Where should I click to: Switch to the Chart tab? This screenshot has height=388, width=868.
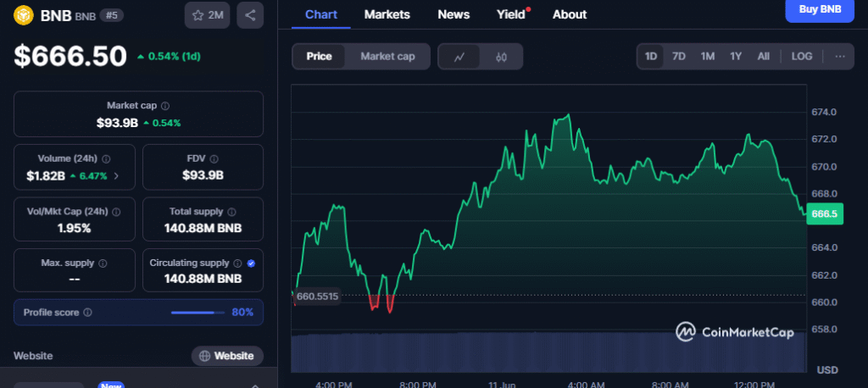pyautogui.click(x=321, y=14)
